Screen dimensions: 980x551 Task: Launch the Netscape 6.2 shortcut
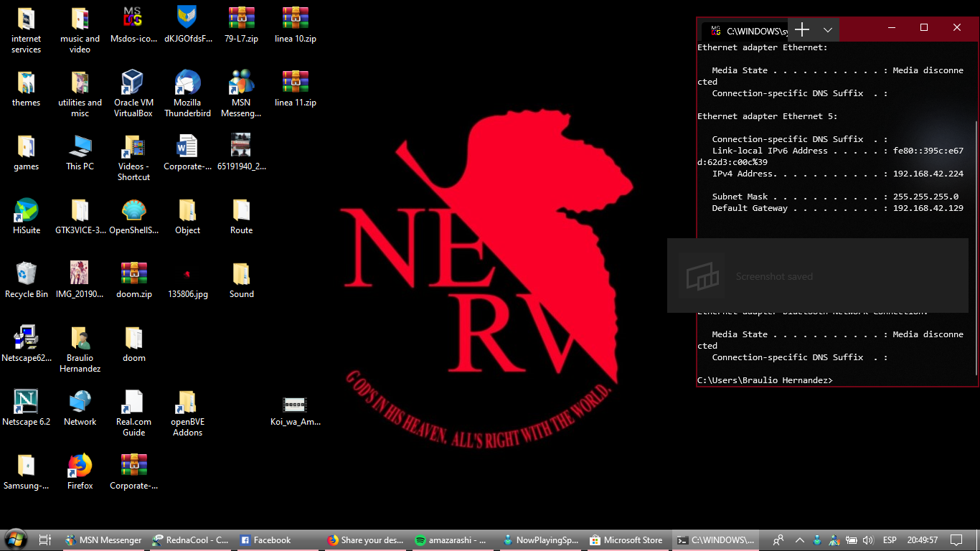[x=26, y=401]
